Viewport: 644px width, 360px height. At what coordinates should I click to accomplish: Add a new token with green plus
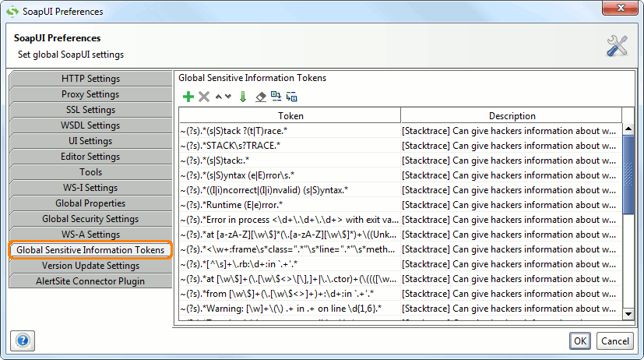pyautogui.click(x=188, y=97)
